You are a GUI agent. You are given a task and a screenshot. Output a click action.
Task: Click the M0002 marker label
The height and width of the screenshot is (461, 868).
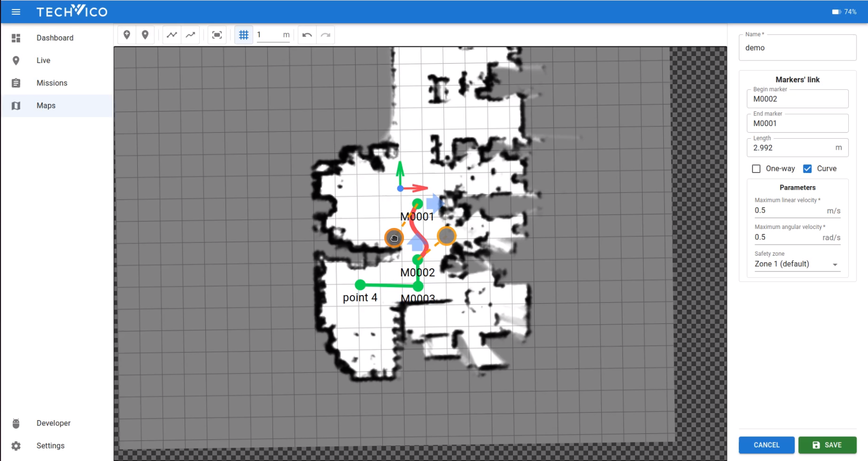418,272
